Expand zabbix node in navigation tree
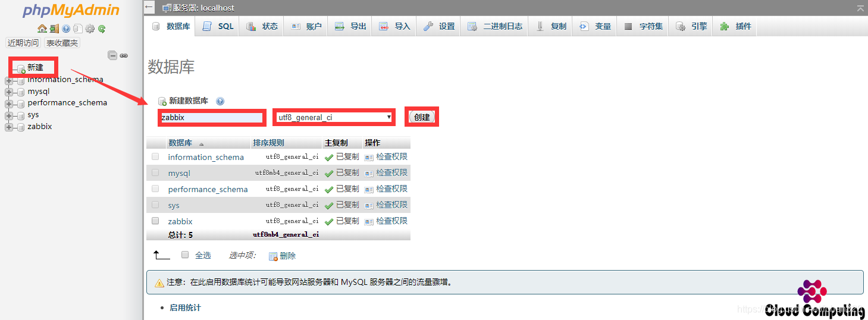This screenshot has width=868, height=320. [8, 127]
